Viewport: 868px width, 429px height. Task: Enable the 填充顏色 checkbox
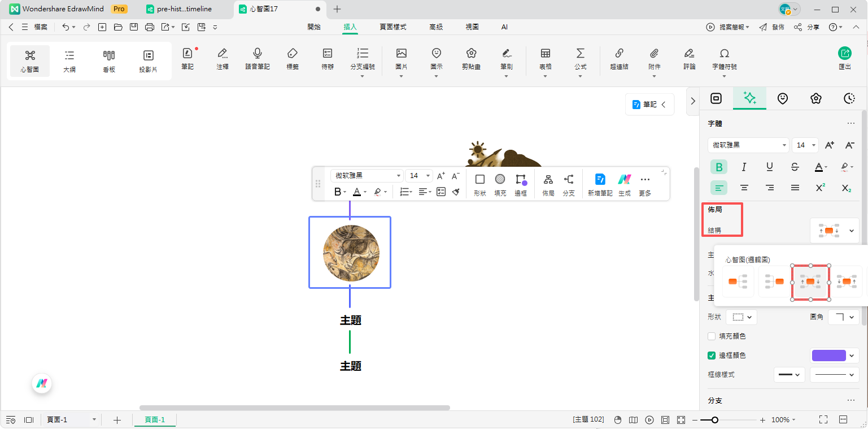pyautogui.click(x=712, y=336)
